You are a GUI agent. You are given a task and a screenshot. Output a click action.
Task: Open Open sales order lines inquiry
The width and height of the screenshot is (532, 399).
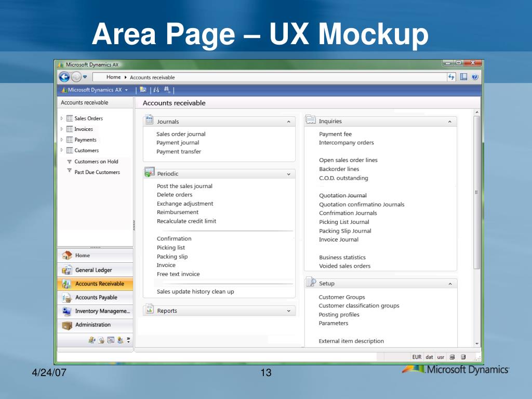pos(348,160)
